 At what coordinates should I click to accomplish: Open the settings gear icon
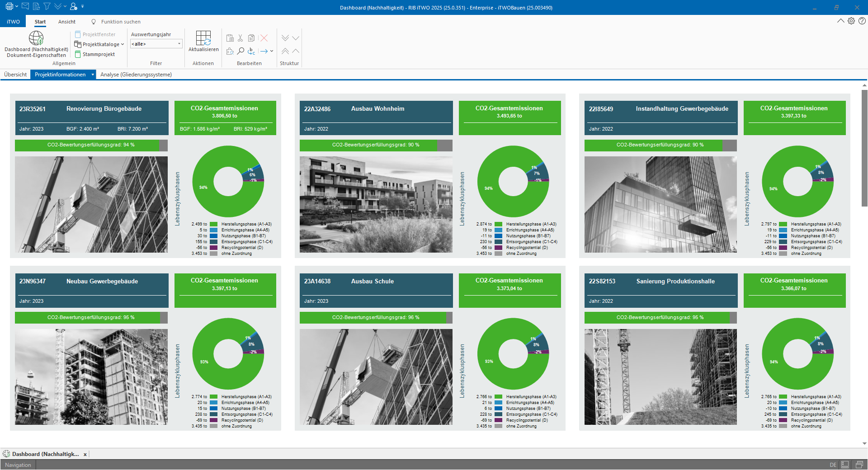pyautogui.click(x=851, y=21)
